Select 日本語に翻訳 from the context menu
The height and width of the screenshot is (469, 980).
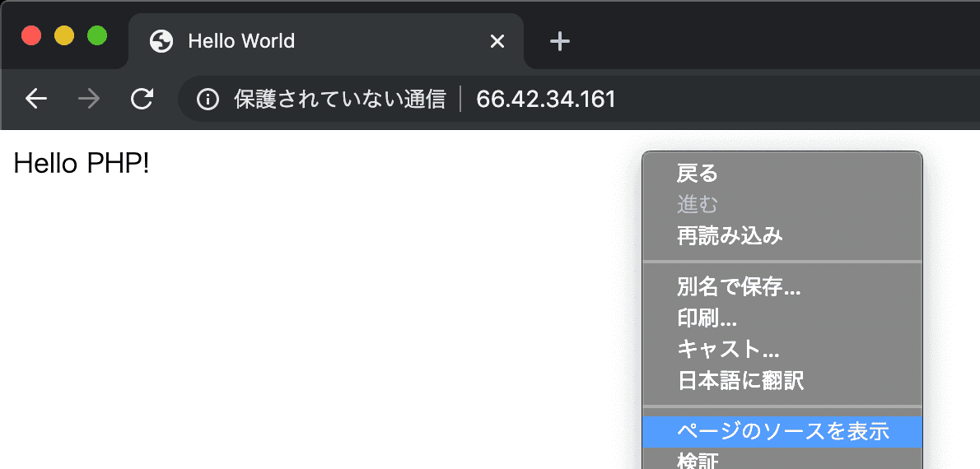[740, 381]
